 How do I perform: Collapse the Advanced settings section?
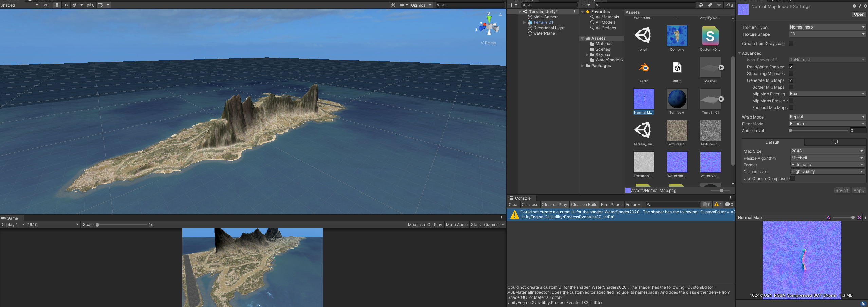(740, 53)
